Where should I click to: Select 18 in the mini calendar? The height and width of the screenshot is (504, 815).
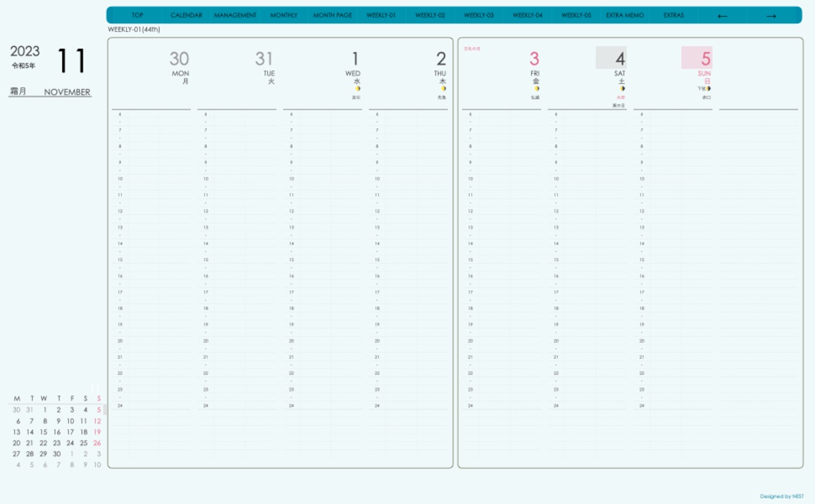tap(83, 432)
